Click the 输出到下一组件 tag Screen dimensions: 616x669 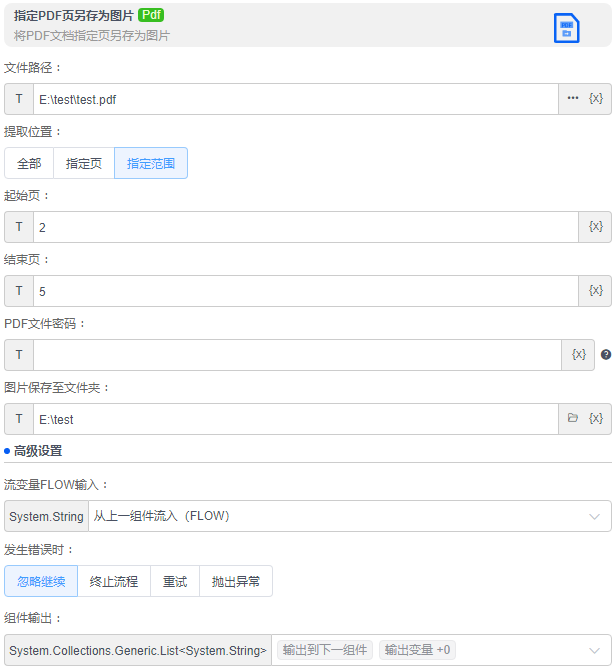pyautogui.click(x=325, y=650)
